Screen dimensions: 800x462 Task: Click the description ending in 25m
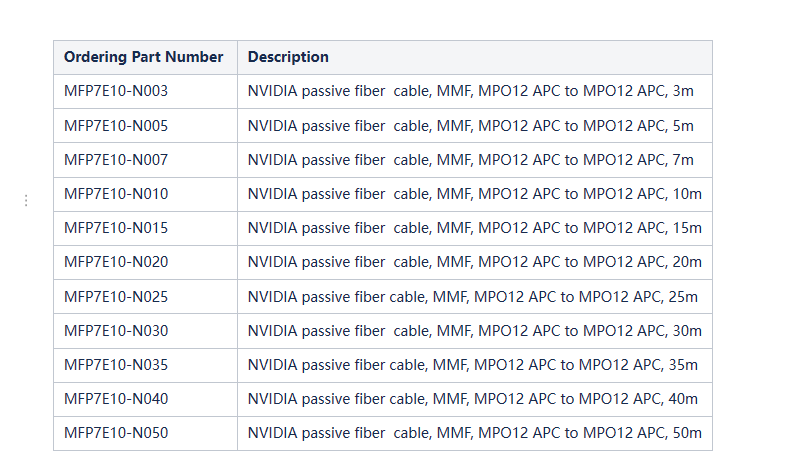tap(472, 297)
